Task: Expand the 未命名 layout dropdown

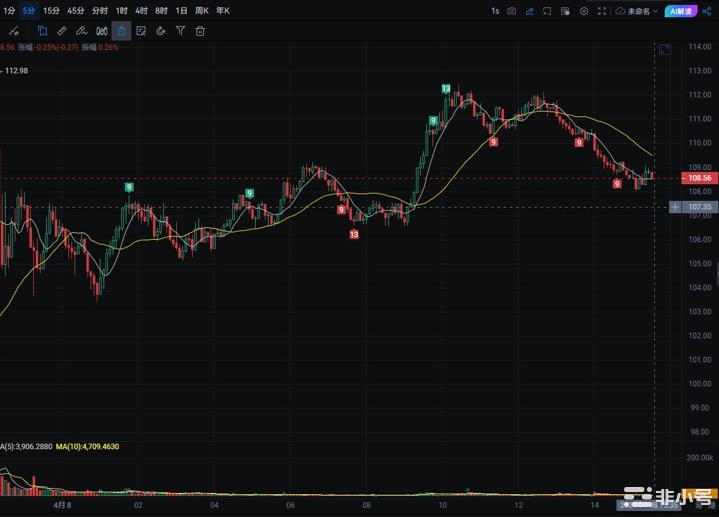Action: pyautogui.click(x=638, y=11)
